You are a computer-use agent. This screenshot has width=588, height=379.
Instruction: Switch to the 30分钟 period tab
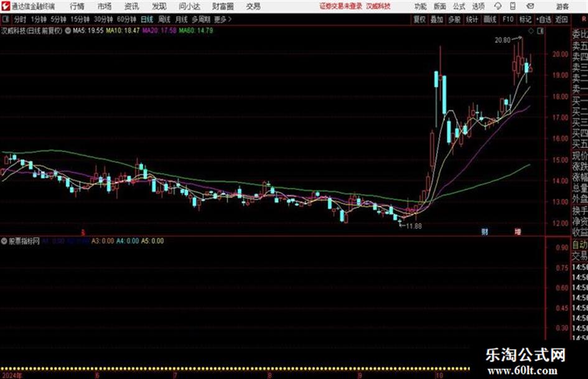point(103,19)
